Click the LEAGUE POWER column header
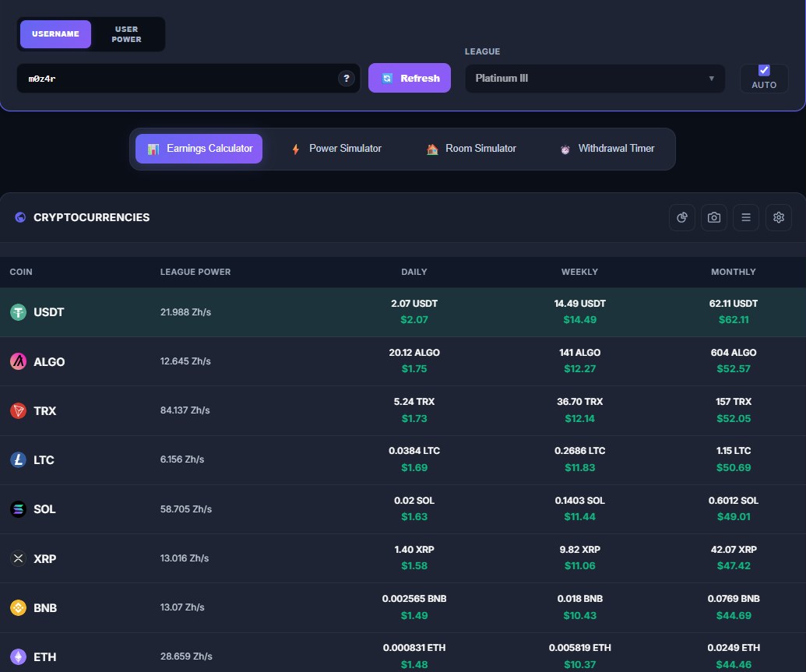This screenshot has width=806, height=672. click(x=195, y=272)
